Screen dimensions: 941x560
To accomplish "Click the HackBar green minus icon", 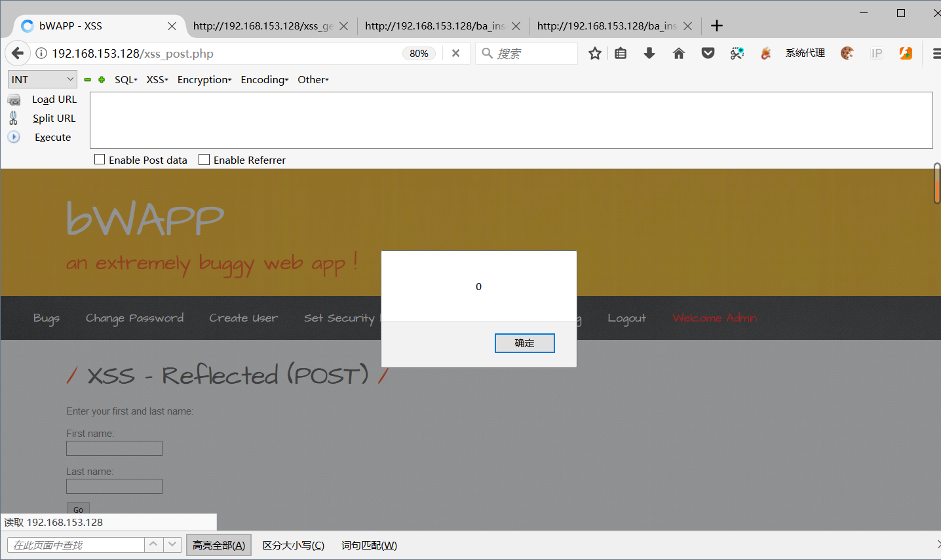I will point(87,79).
